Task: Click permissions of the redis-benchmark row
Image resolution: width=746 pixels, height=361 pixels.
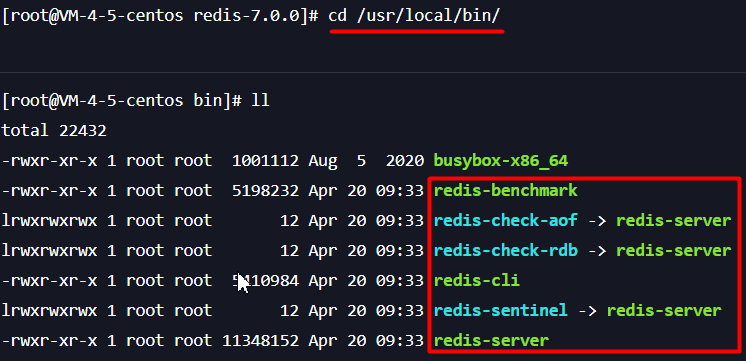Action: click(49, 191)
